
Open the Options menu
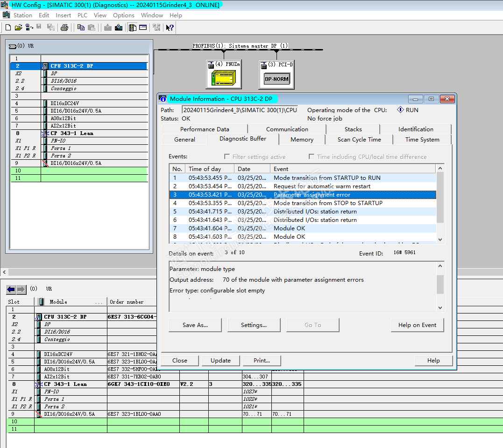click(123, 15)
